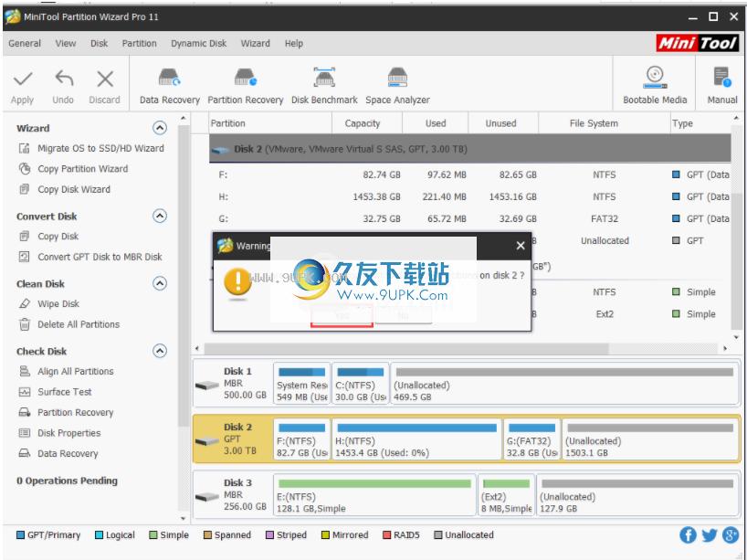Select H:(NTFS) block on Disk 2

pyautogui.click(x=416, y=439)
